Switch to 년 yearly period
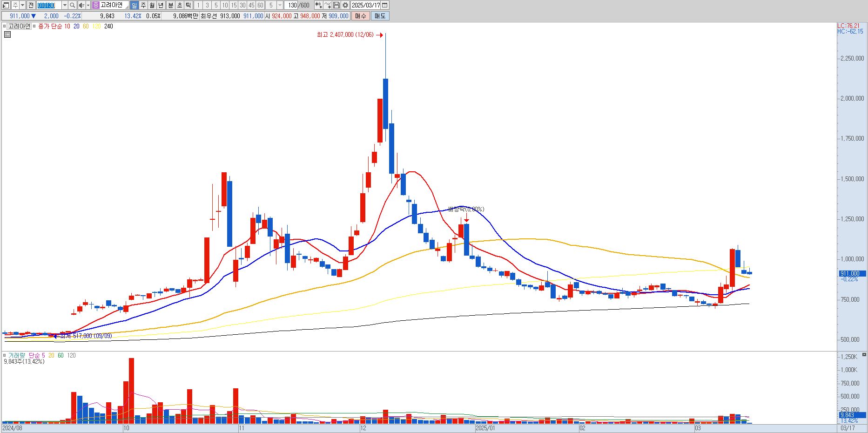868x433 pixels. coord(161,5)
